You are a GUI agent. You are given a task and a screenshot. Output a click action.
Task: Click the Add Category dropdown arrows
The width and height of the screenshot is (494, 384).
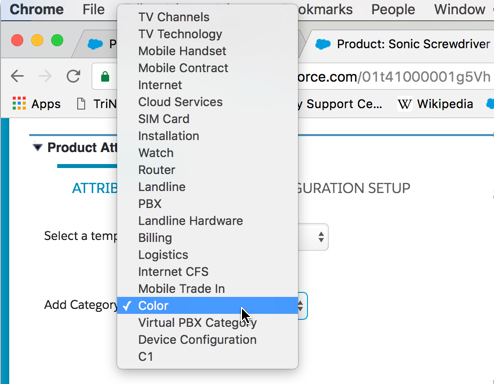[x=301, y=306]
